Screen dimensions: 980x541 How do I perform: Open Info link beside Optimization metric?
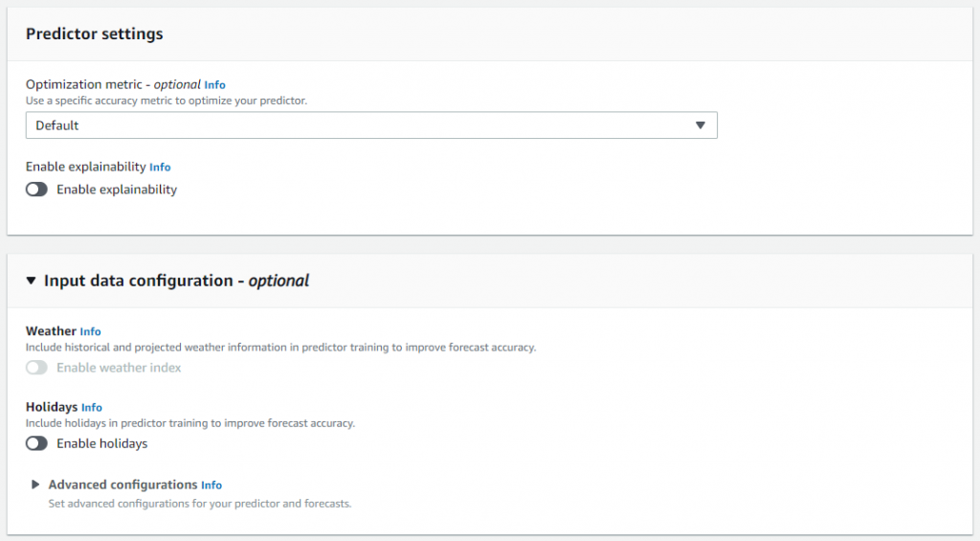point(215,85)
